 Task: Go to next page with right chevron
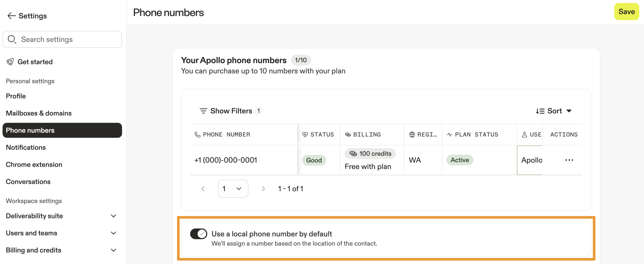[x=263, y=188]
